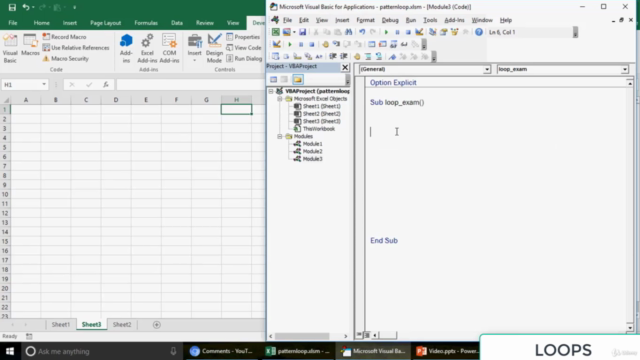Toggle Folders in Project Explorer
This screenshot has height=360, width=640.
(x=298, y=79)
